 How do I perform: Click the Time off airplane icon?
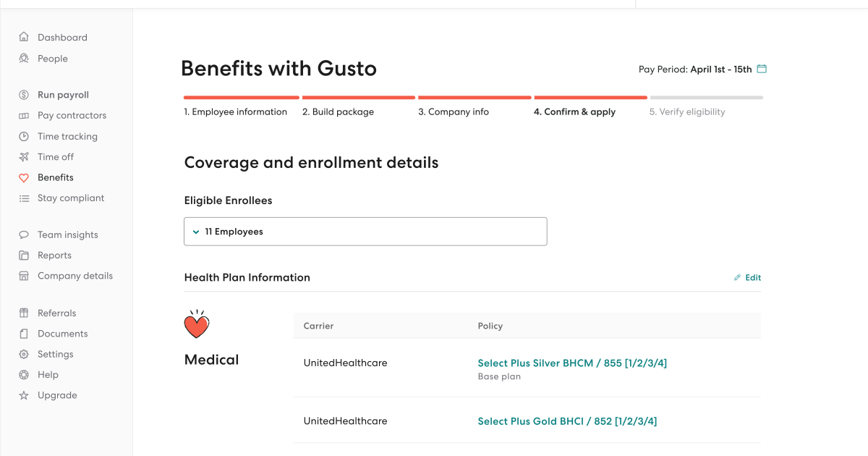(x=24, y=157)
